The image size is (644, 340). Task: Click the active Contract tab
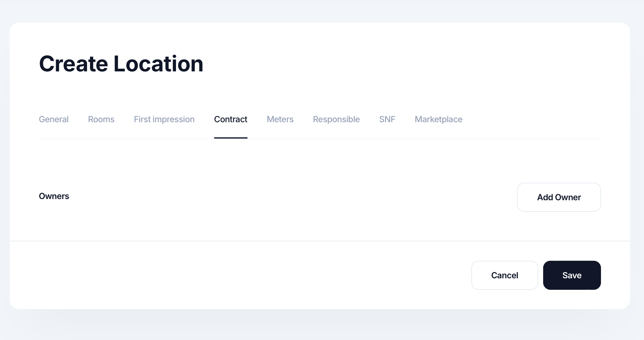[x=231, y=119]
